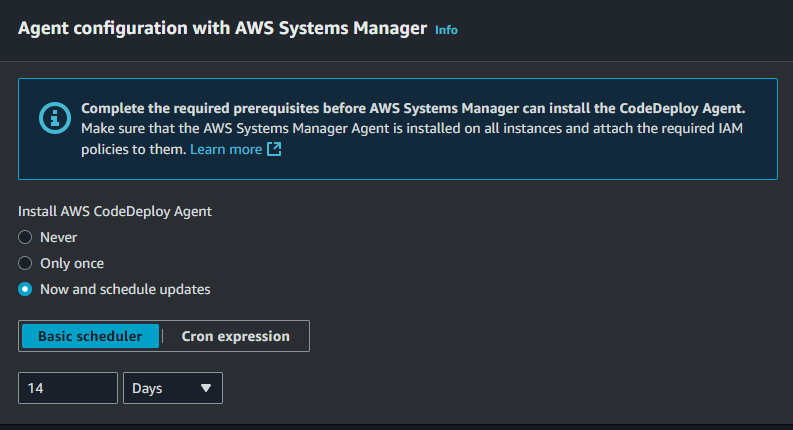Click the Info link beside the heading

point(446,30)
